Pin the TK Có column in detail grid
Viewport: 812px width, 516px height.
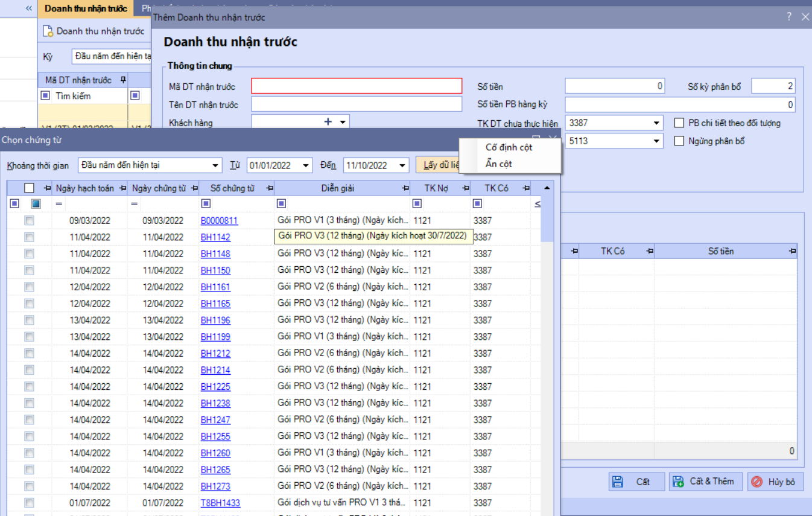click(650, 251)
